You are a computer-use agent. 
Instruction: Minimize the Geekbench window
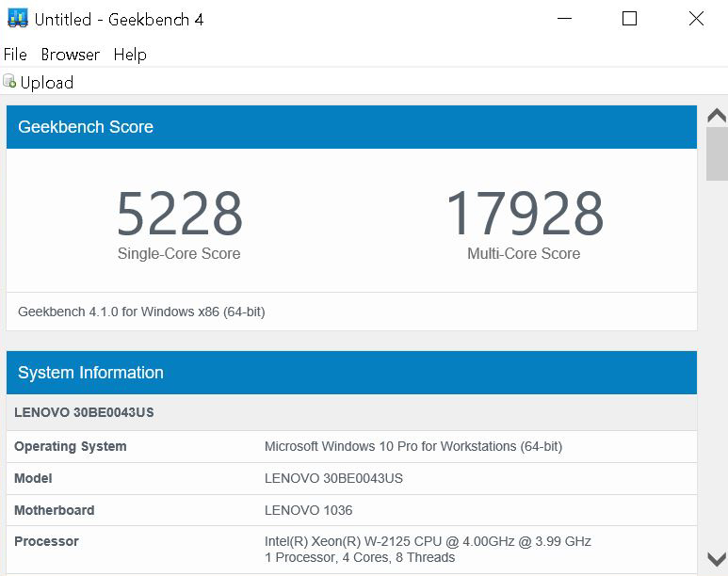(564, 19)
